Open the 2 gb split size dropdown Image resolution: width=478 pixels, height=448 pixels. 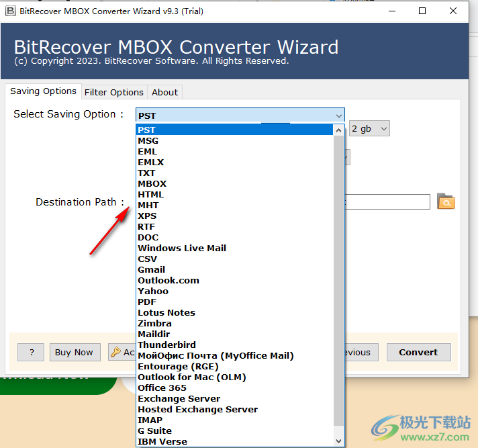369,129
